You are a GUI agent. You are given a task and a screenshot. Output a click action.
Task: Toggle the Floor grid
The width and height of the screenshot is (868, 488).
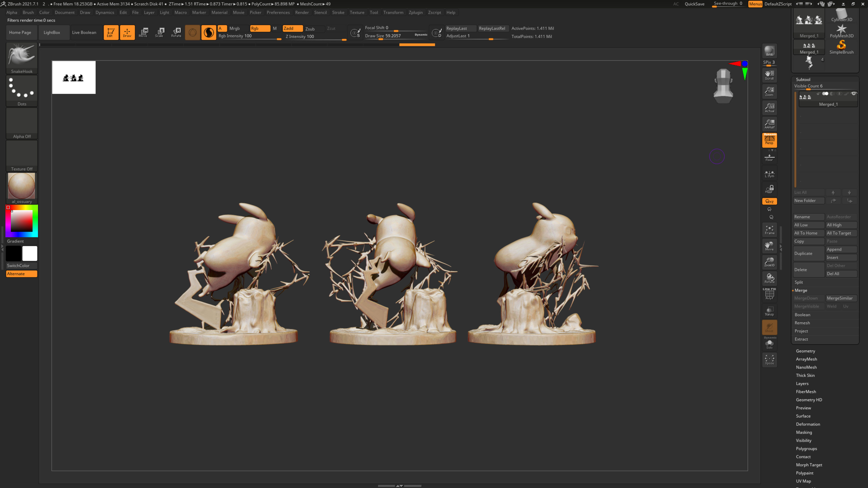770,157
